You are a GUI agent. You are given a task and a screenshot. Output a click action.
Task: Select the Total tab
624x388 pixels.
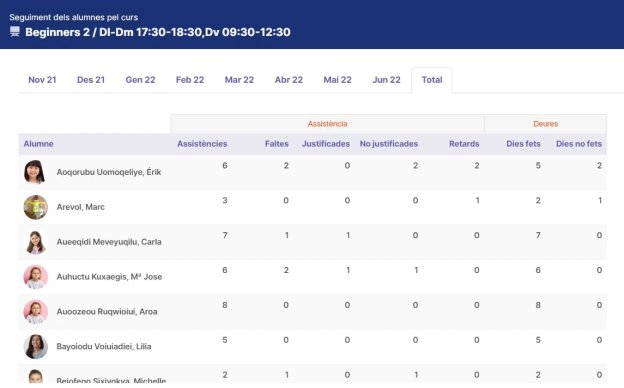point(432,80)
